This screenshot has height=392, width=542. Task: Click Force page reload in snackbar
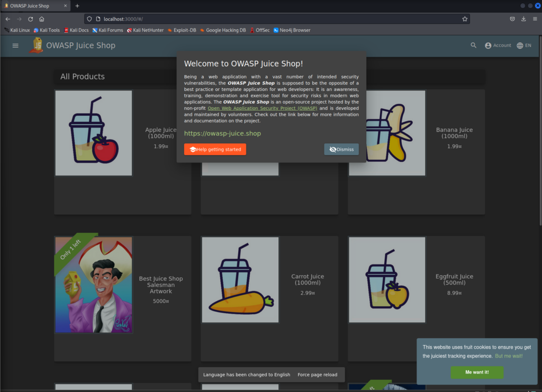[318, 375]
